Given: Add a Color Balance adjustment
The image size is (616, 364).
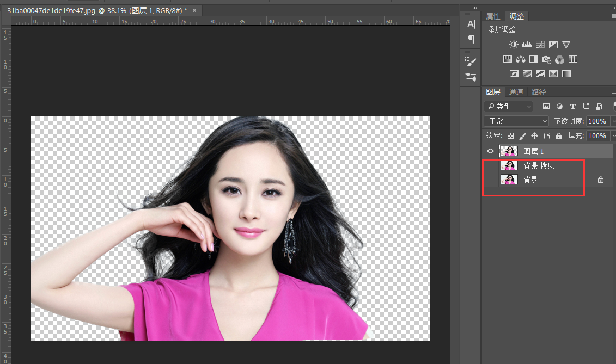Looking at the screenshot, I should (520, 59).
